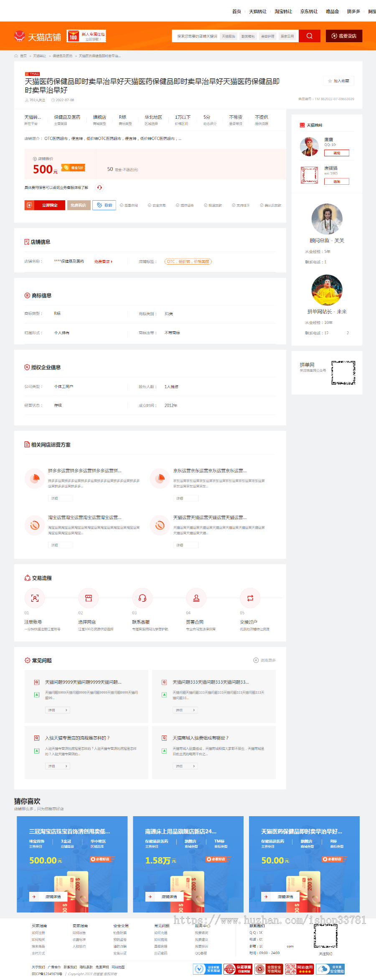This screenshot has width=376, height=980.
Task: Click the home icon in breadcrumb
Action: point(16,56)
